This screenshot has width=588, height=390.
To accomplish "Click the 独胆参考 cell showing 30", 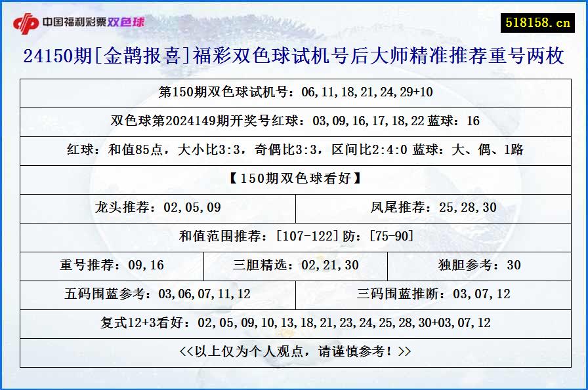I will (x=479, y=266).
